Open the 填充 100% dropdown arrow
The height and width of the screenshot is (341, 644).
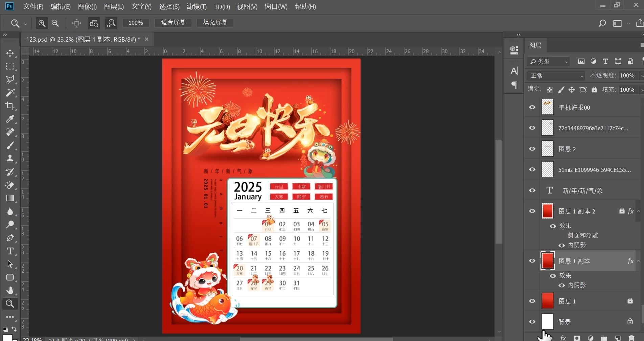pyautogui.click(x=642, y=90)
